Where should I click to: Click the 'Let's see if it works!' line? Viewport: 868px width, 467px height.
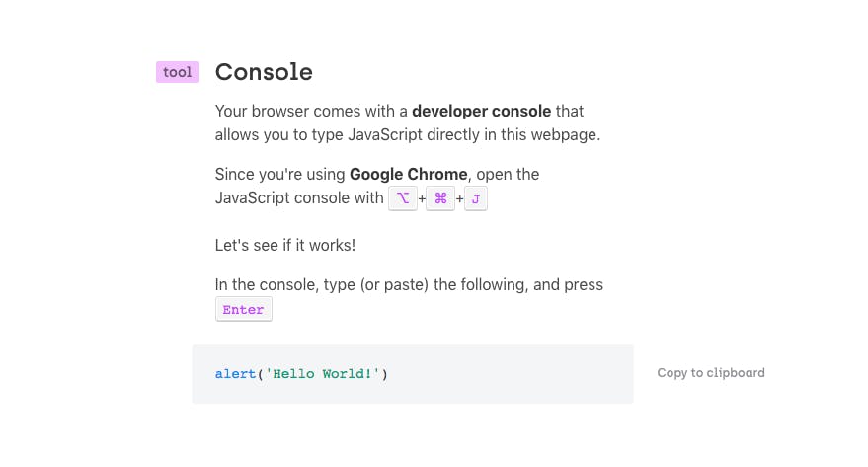[x=285, y=245]
